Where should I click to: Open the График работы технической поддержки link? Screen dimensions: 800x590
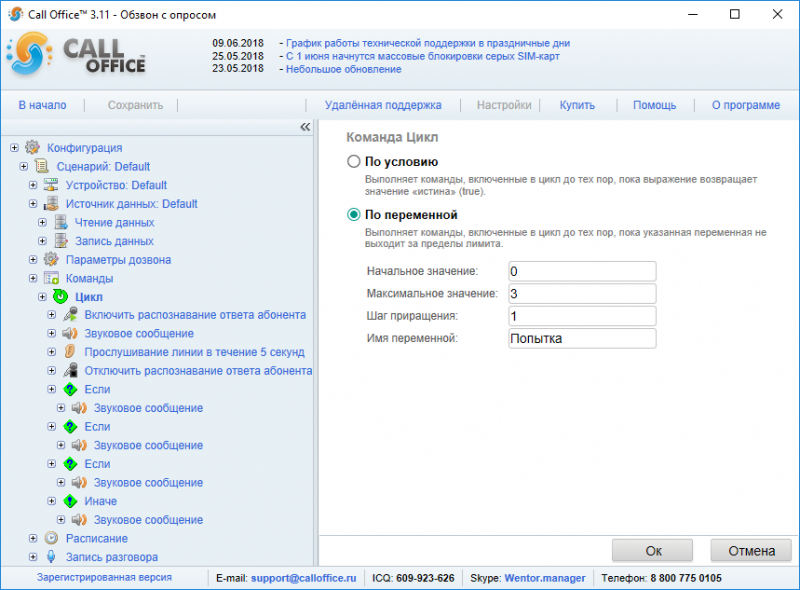(x=428, y=43)
